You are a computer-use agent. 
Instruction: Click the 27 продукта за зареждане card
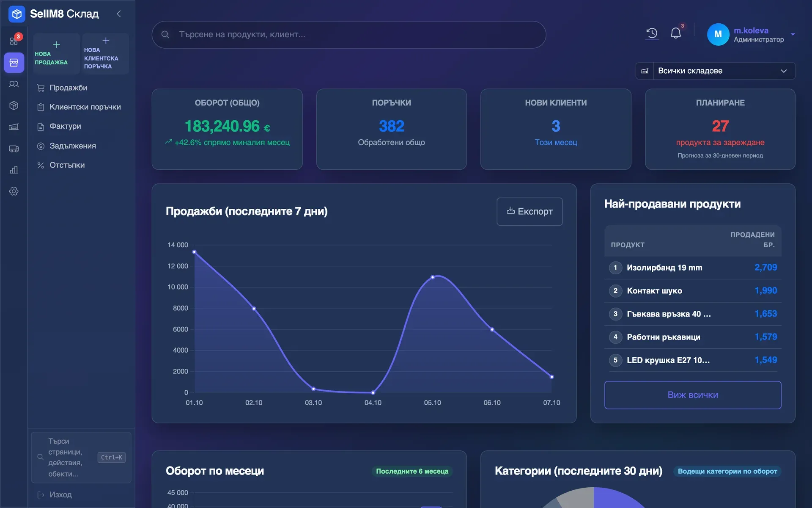tap(720, 129)
